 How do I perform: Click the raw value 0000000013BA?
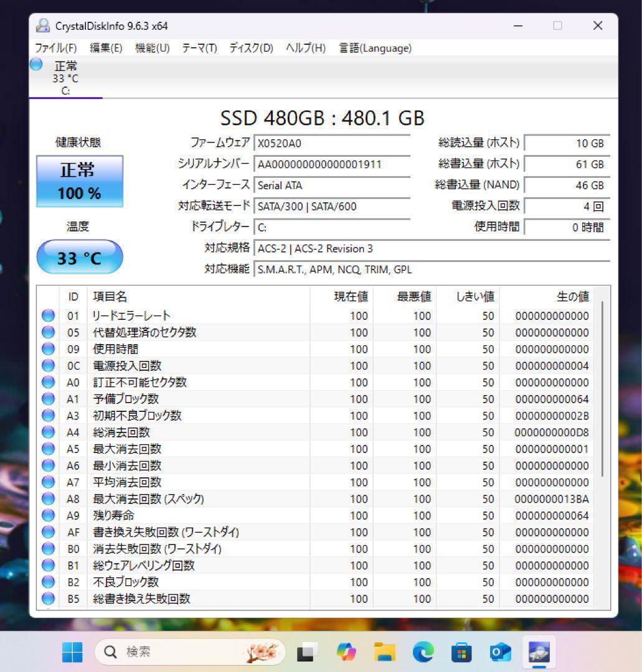click(x=552, y=499)
